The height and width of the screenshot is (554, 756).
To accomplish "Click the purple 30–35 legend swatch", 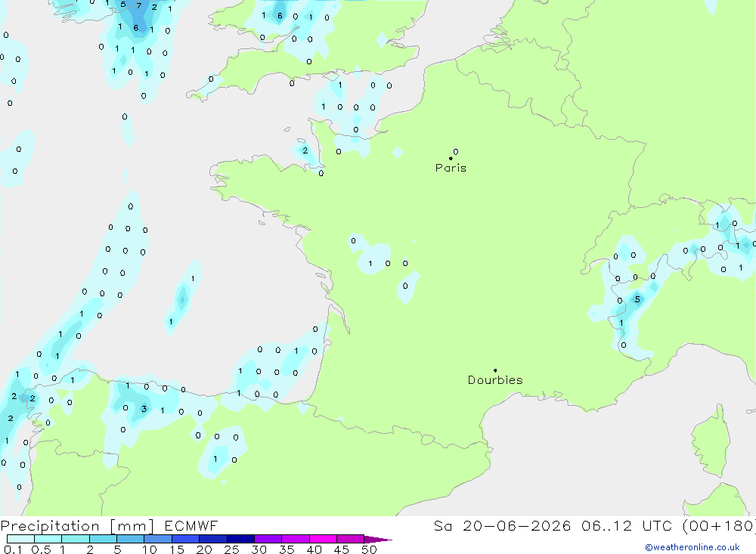I will click(x=268, y=539).
